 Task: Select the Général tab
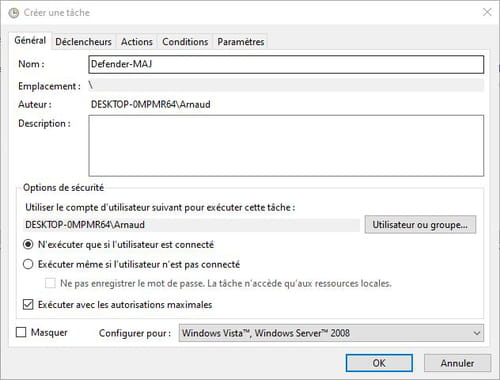30,40
